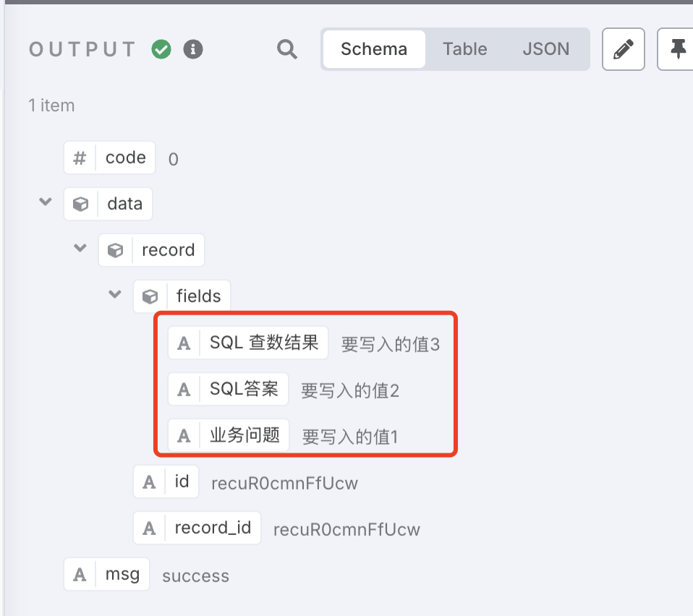Pin the output data
This screenshot has height=616, width=693.
(x=677, y=49)
